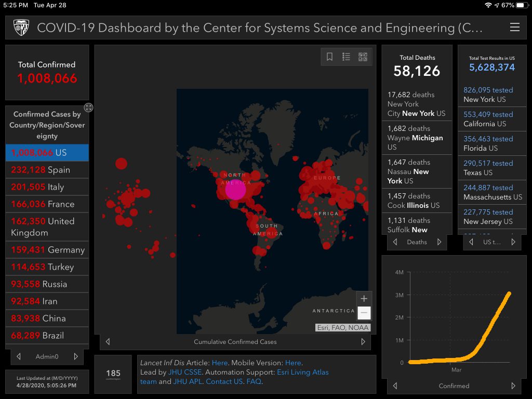Click the Johns Hopkins shield logo
Screen dimensions: 532x399
21,28
